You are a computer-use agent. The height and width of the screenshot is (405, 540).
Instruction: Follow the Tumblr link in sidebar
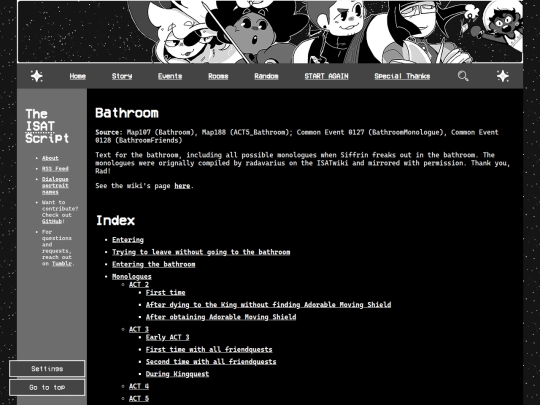[62, 263]
